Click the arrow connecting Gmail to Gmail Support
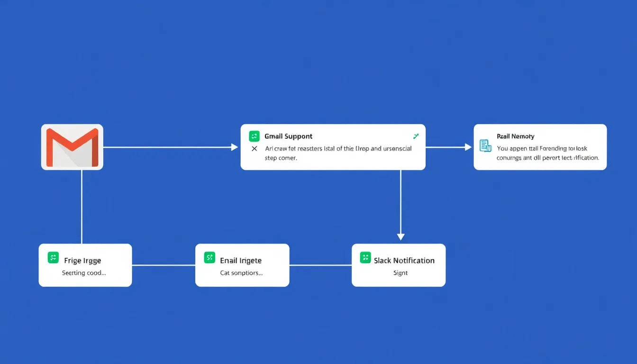637x364 pixels. pyautogui.click(x=171, y=147)
